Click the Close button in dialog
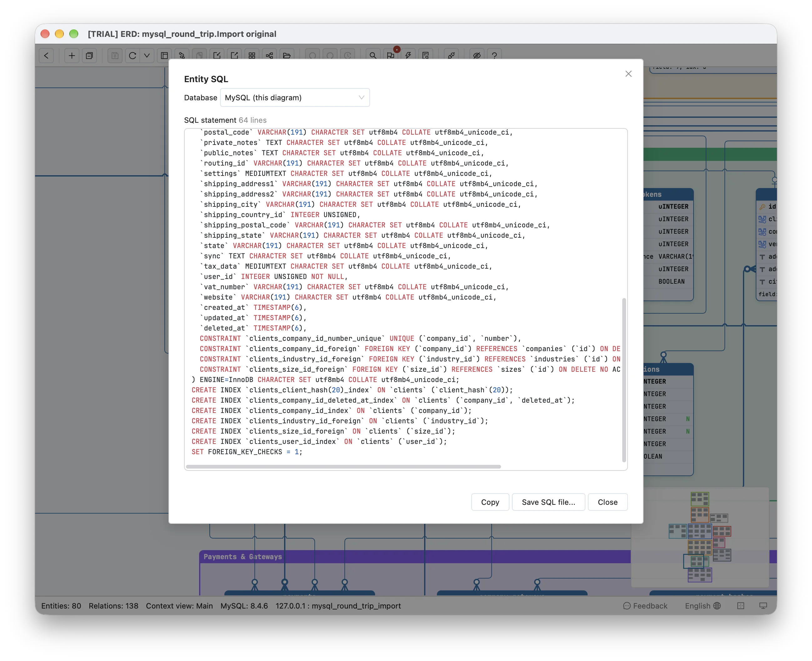The width and height of the screenshot is (812, 661). [608, 502]
